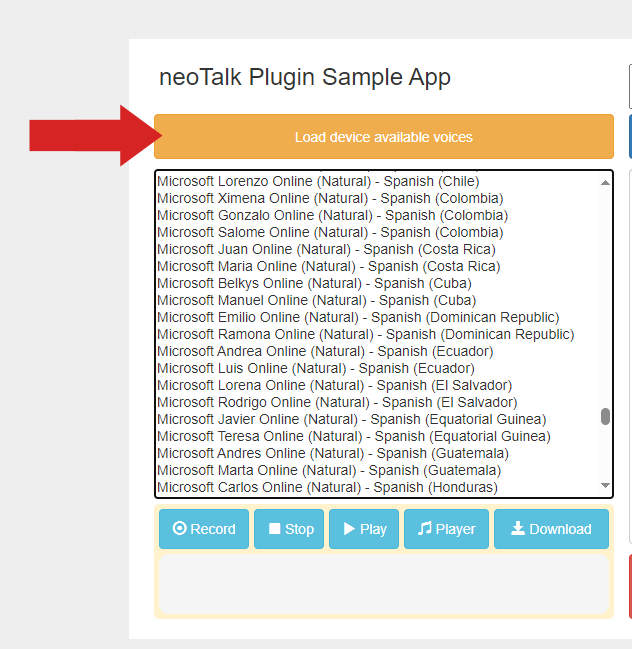
Task: Start recording with the Record button
Action: [x=204, y=529]
